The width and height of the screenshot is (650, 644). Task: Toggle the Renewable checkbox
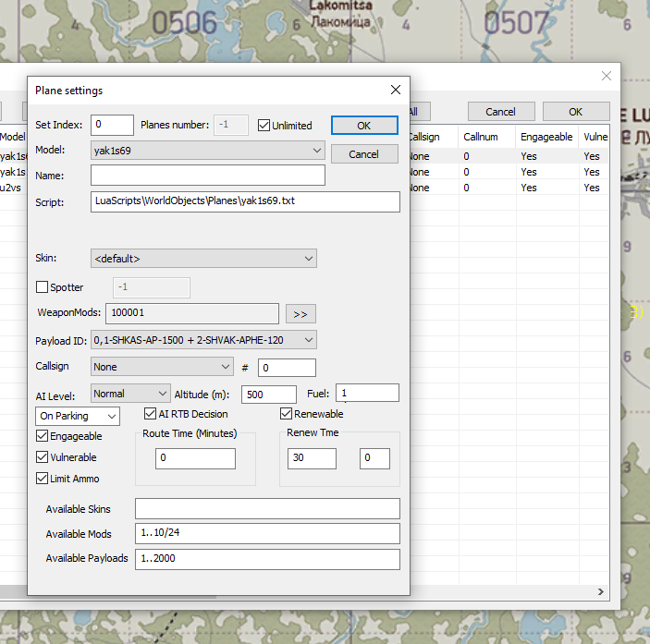point(287,414)
